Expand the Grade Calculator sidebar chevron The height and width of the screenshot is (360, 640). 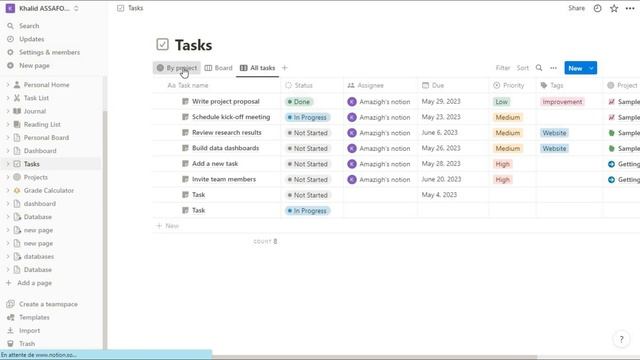[x=7, y=190]
